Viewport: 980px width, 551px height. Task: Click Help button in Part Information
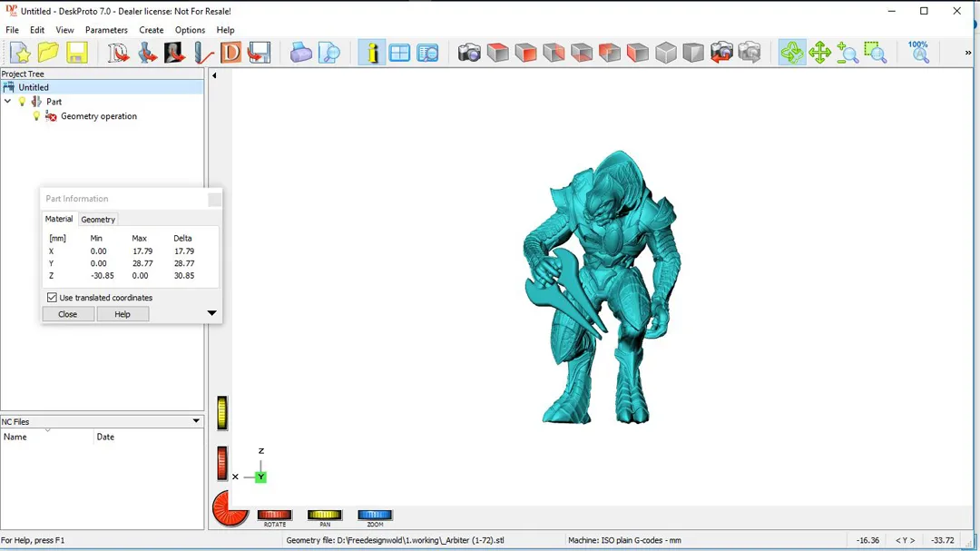122,314
